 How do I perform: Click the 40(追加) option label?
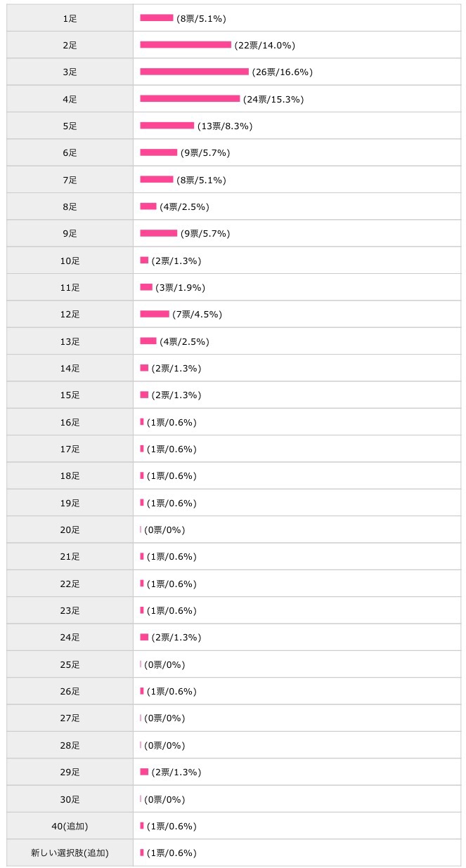(x=70, y=827)
